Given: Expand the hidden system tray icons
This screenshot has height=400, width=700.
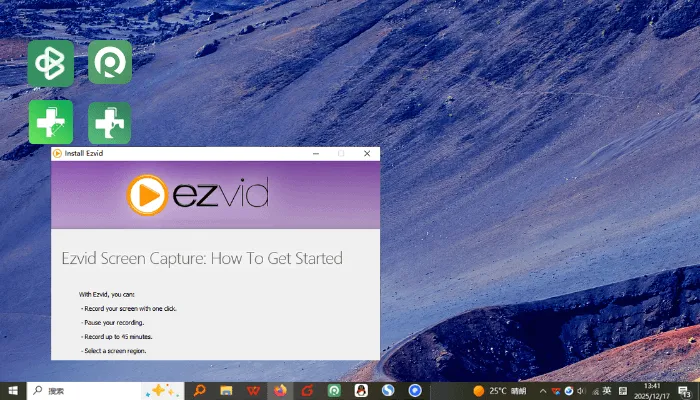Looking at the screenshot, I should [x=543, y=392].
